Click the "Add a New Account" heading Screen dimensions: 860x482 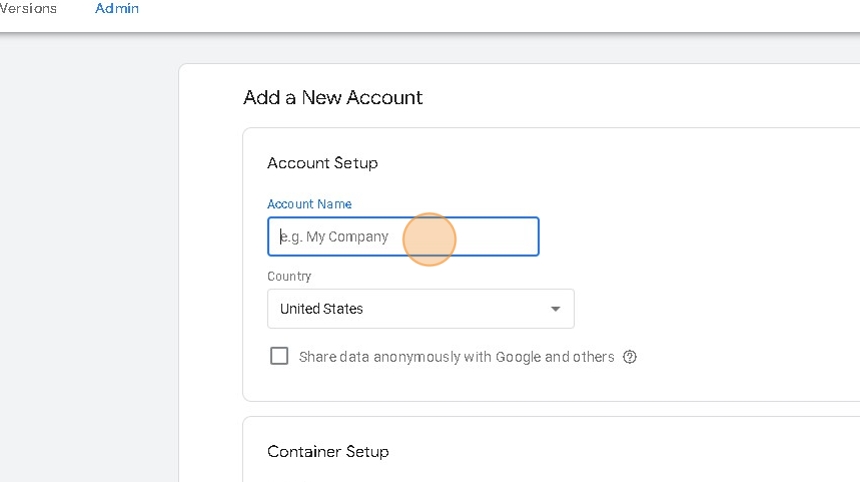(x=332, y=97)
